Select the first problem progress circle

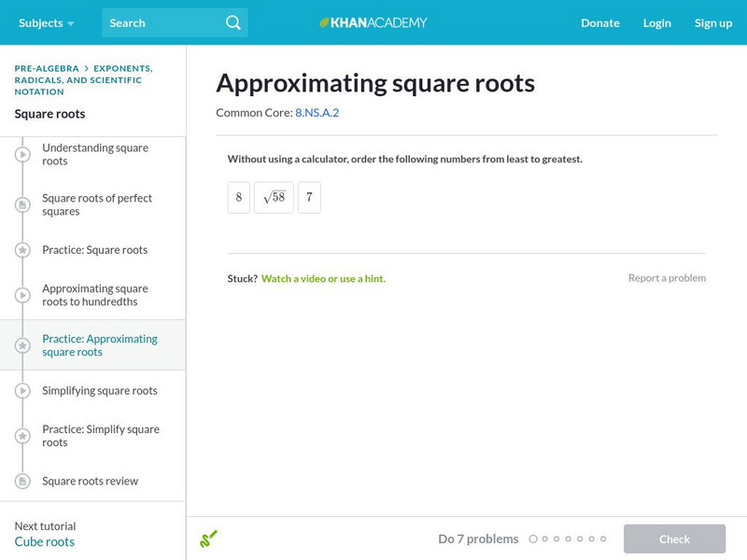coord(533,539)
